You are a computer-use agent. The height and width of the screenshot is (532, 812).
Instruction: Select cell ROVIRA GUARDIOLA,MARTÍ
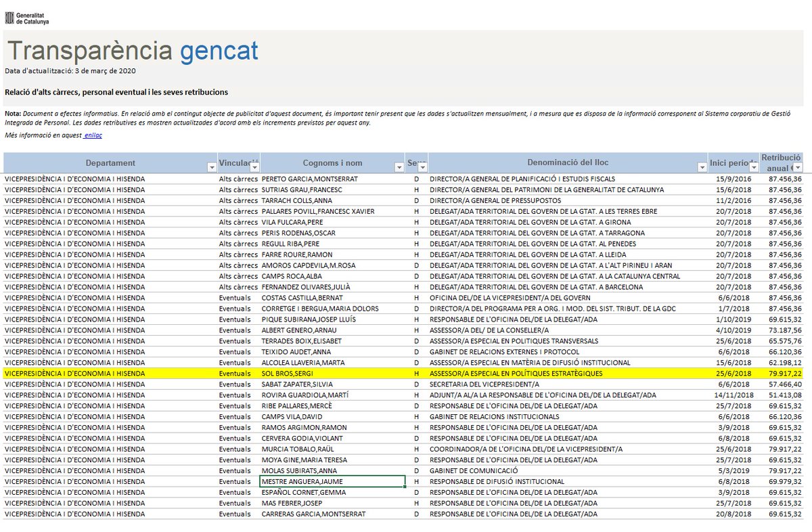pyautogui.click(x=333, y=395)
